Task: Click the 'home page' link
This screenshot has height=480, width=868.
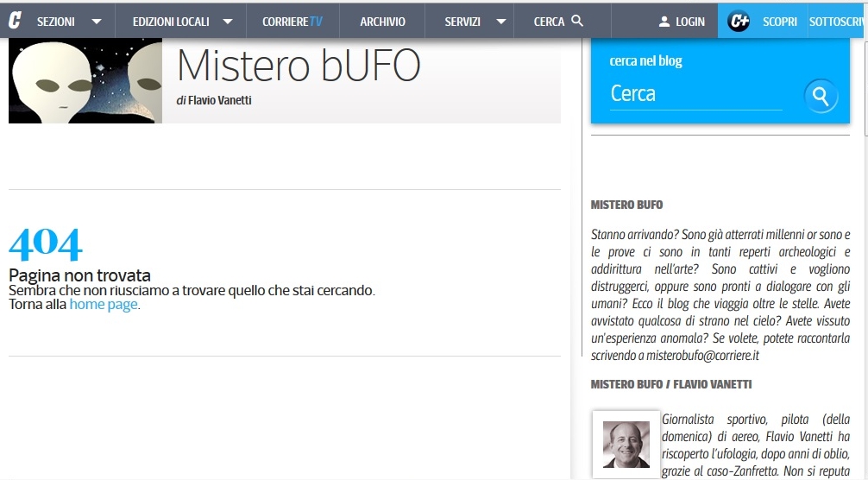Action: [x=104, y=305]
